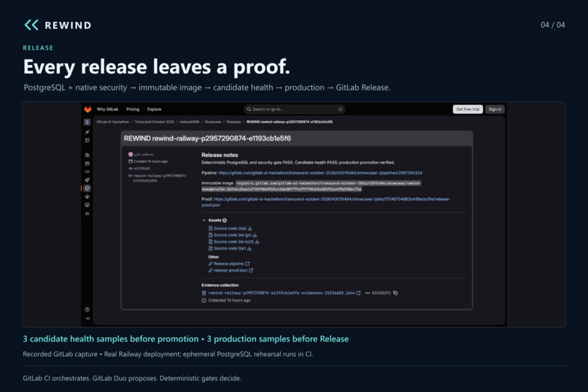Click the Get free trial button

pyautogui.click(x=468, y=109)
